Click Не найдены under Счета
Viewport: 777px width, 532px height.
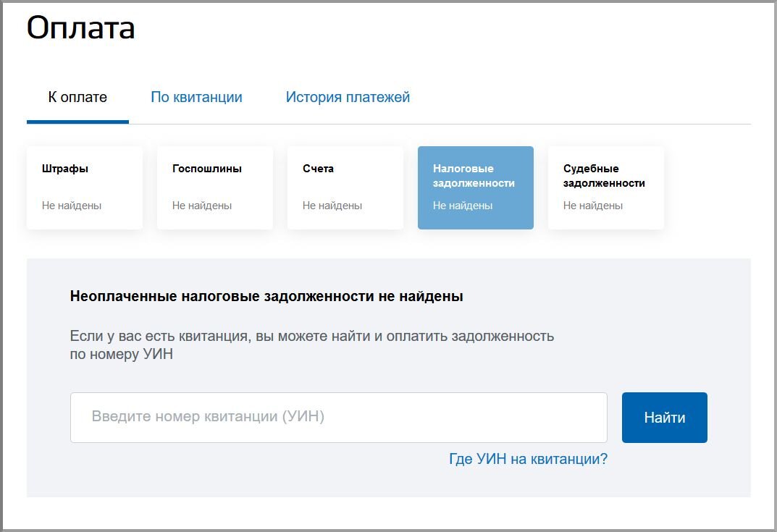click(332, 206)
